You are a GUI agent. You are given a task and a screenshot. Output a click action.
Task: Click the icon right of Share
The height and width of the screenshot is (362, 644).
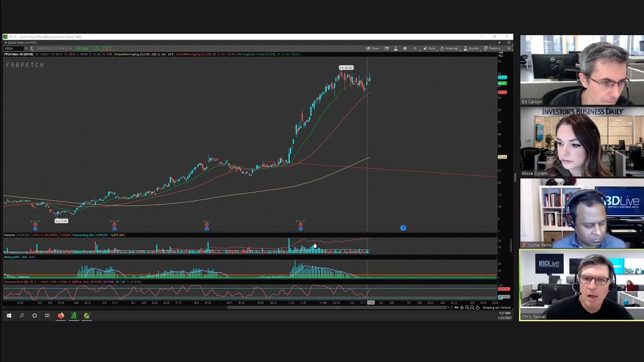coord(386,48)
